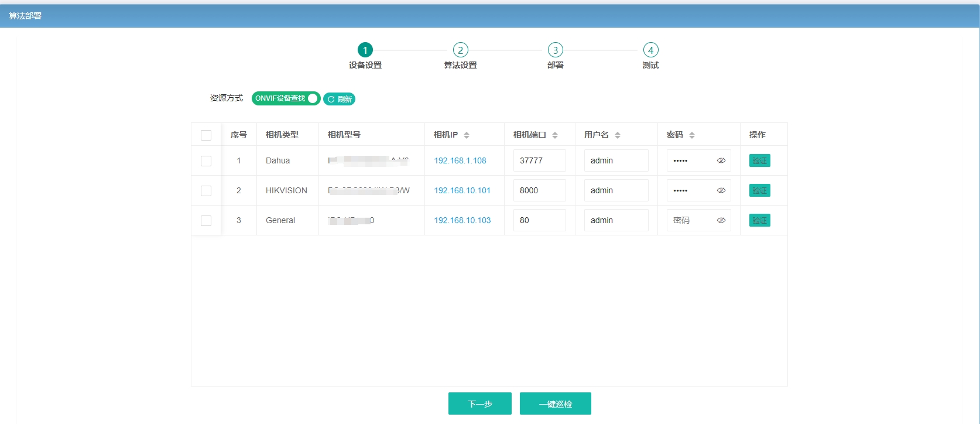Click the 刷新 refresh button
980x424 pixels.
pyautogui.click(x=340, y=99)
